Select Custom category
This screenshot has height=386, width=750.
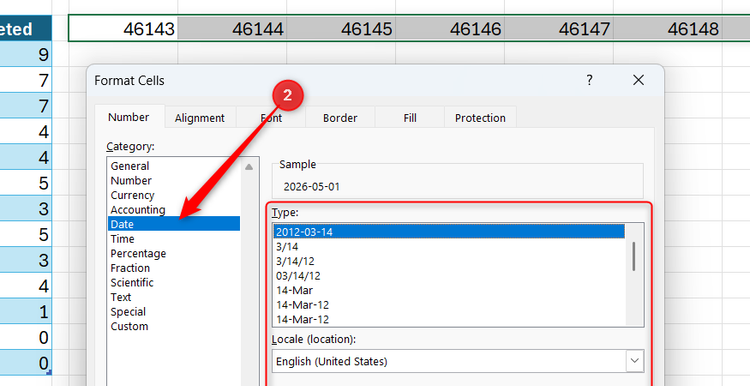[x=174, y=326]
